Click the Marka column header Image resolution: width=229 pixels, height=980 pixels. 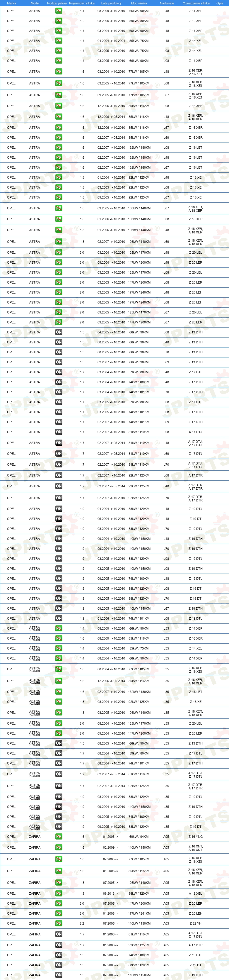11,3
